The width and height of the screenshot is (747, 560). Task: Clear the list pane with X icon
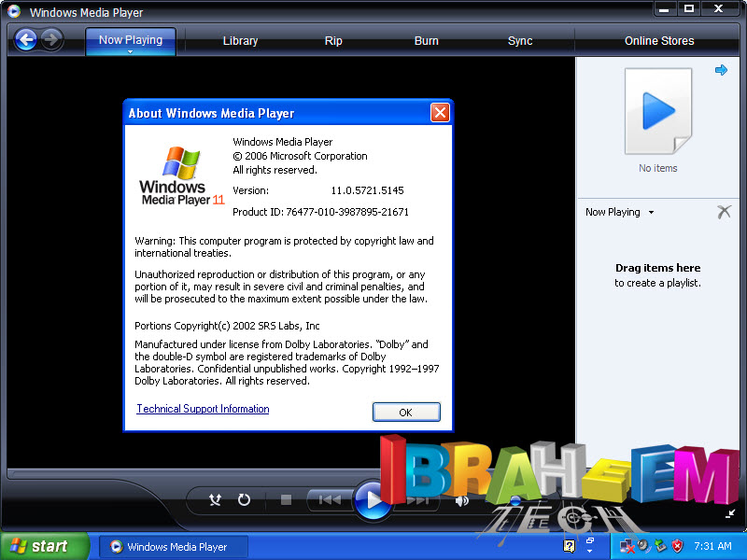[725, 212]
